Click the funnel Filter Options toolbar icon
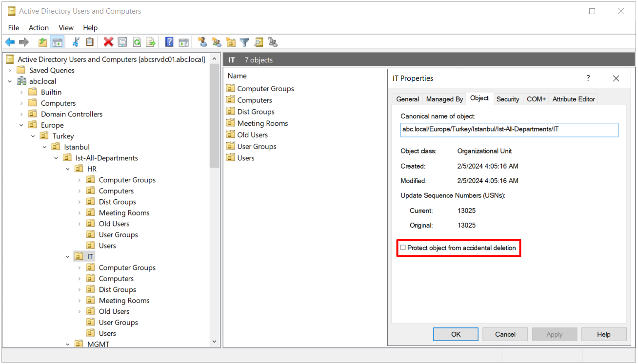 (244, 42)
